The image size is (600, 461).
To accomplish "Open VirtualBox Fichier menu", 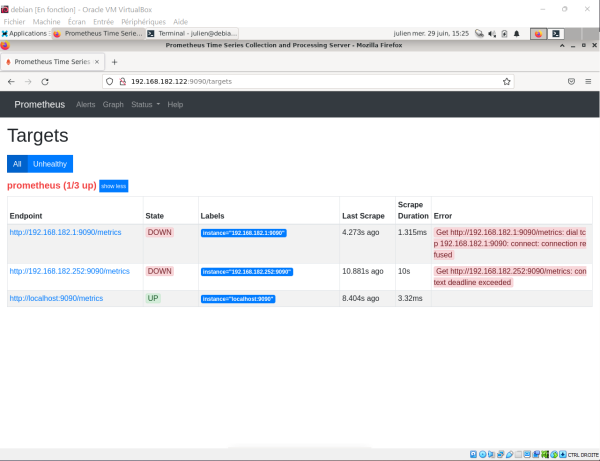I will 14,22.
